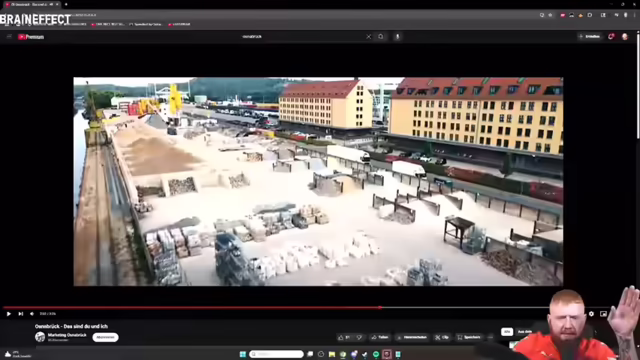Subscribe with the Abonnieren button
This screenshot has width=640, height=360.
tap(105, 337)
